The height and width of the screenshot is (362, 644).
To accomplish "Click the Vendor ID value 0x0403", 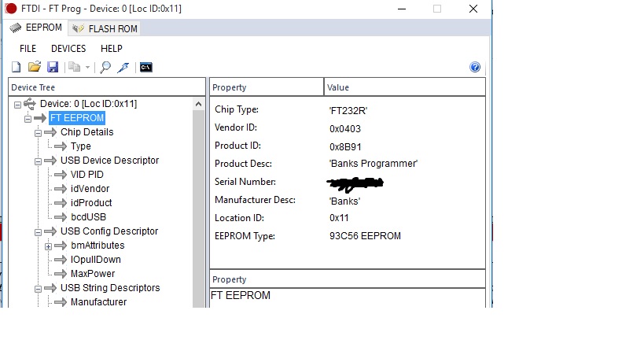I will point(345,129).
